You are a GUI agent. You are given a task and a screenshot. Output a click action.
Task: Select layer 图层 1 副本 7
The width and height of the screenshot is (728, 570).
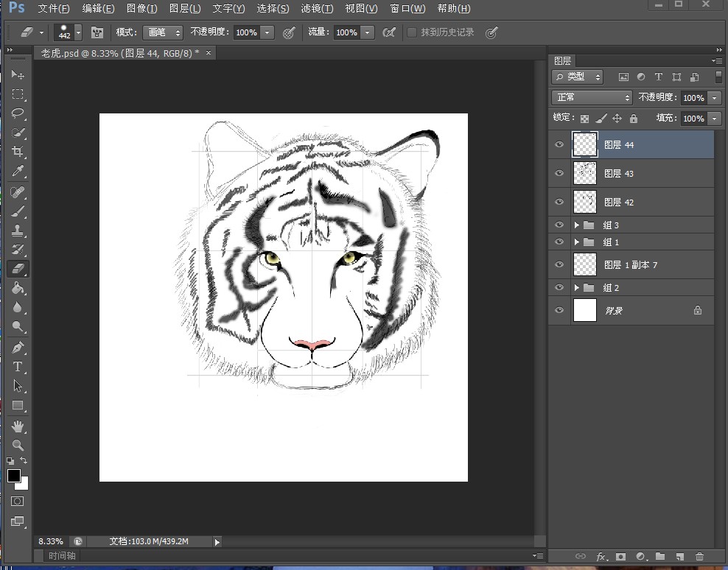[x=630, y=264]
